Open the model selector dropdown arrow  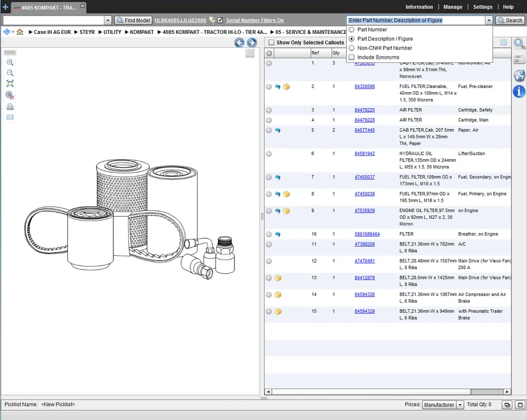point(108,21)
